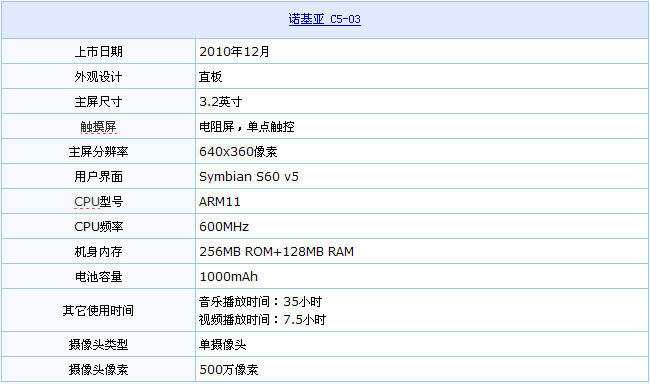Click the 600MHz value
Viewport: 650px width, 384px height.
[224, 226]
